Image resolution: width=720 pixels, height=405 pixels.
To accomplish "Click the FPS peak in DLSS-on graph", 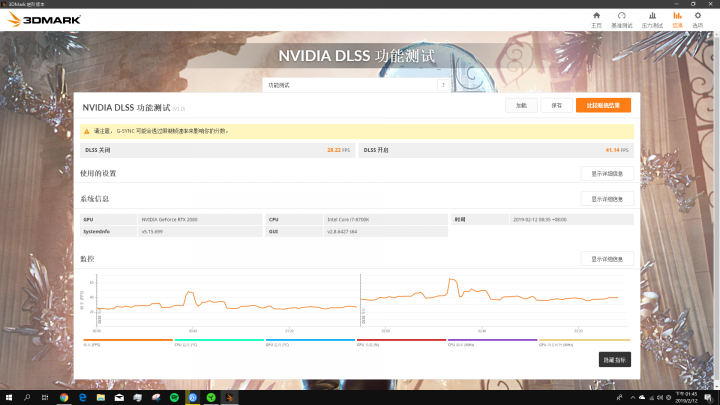I will (452, 279).
